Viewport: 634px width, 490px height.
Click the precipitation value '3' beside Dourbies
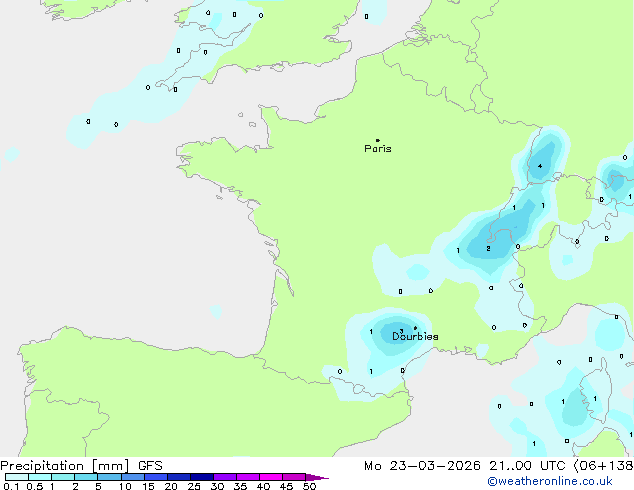(401, 331)
